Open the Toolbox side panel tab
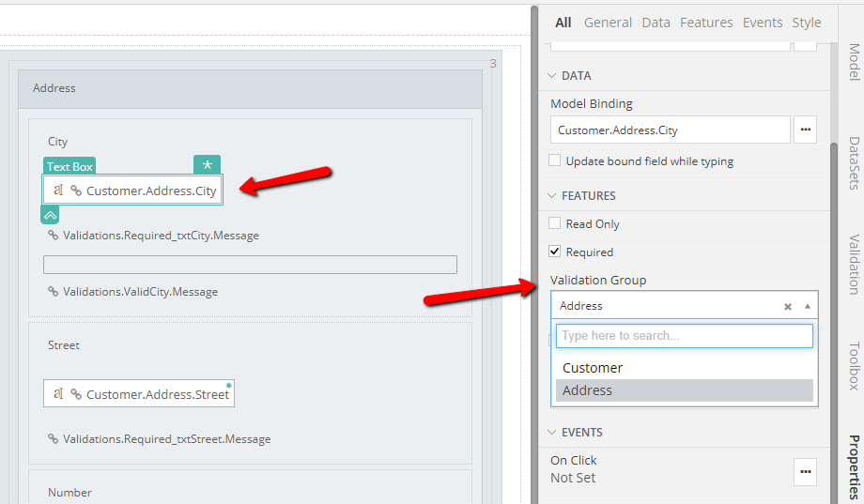Image resolution: width=864 pixels, height=504 pixels. [x=853, y=365]
